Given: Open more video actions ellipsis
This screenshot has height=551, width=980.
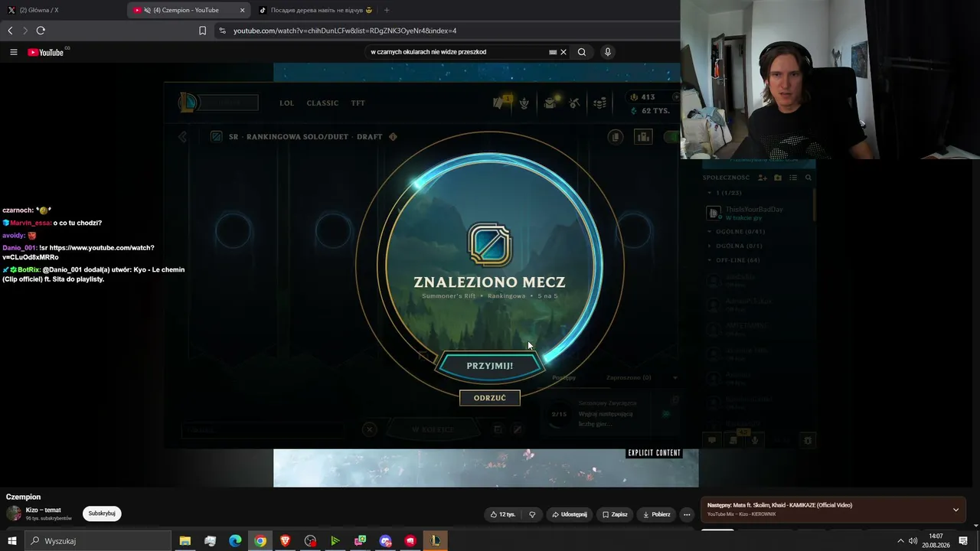Looking at the screenshot, I should (x=687, y=514).
